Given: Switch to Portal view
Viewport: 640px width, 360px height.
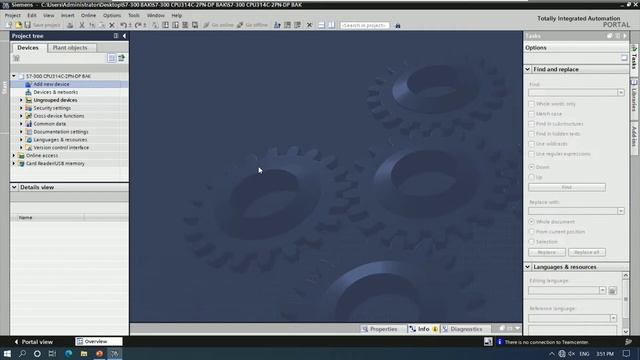Looking at the screenshot, I should [33, 342].
